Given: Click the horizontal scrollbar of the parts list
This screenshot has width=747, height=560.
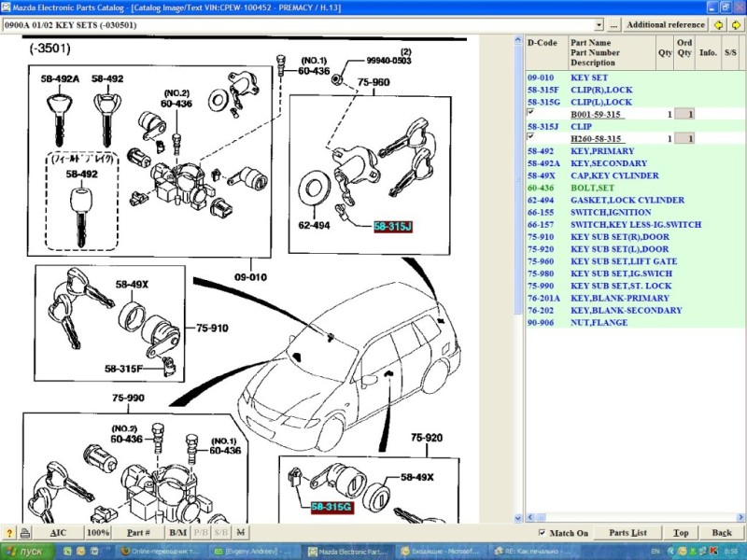Looking at the screenshot, I should tap(636, 517).
